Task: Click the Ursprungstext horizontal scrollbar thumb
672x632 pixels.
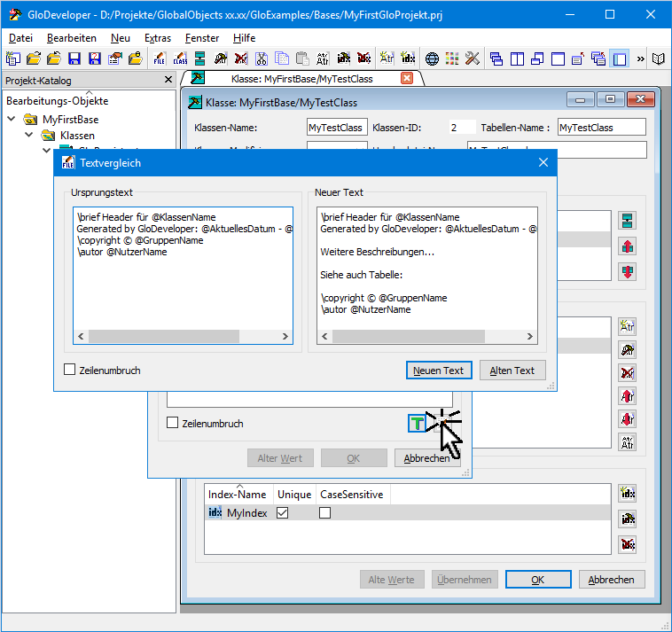Action: coord(164,336)
